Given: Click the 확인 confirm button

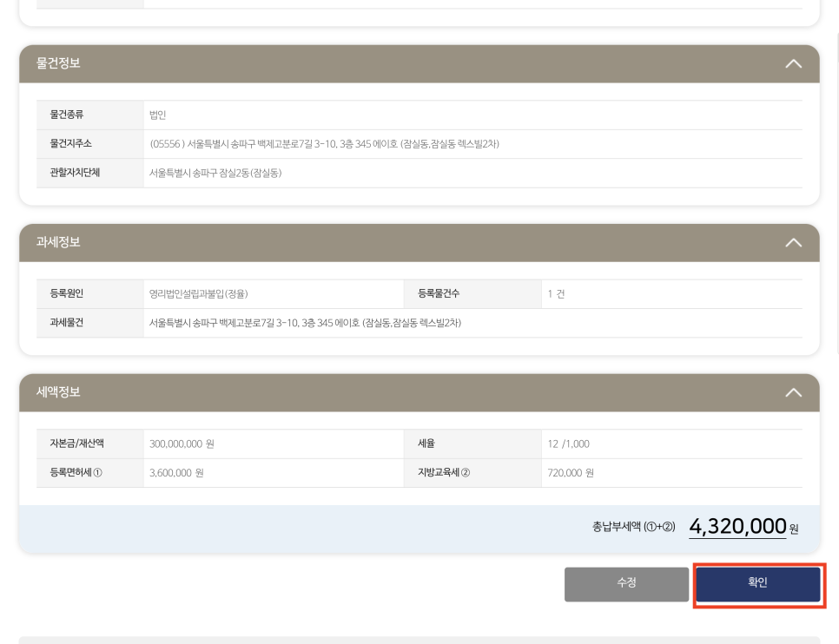Looking at the screenshot, I should point(757,584).
